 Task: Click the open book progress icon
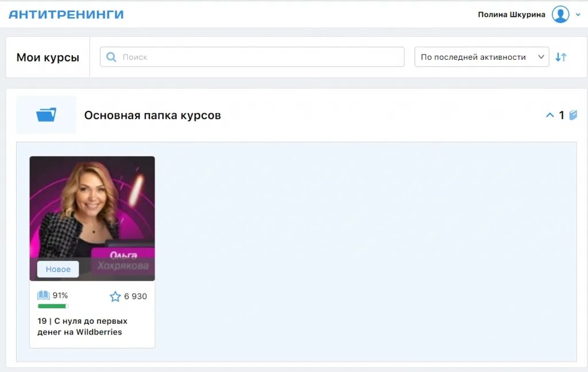point(44,295)
